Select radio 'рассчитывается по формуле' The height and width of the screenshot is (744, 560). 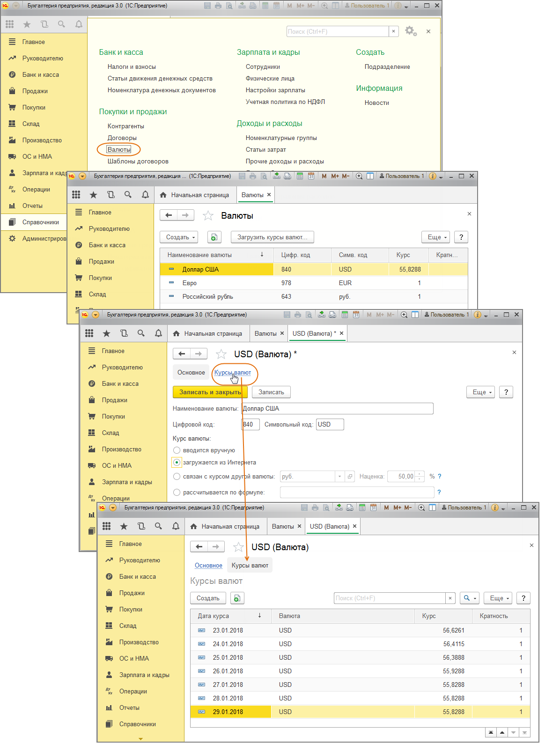177,492
